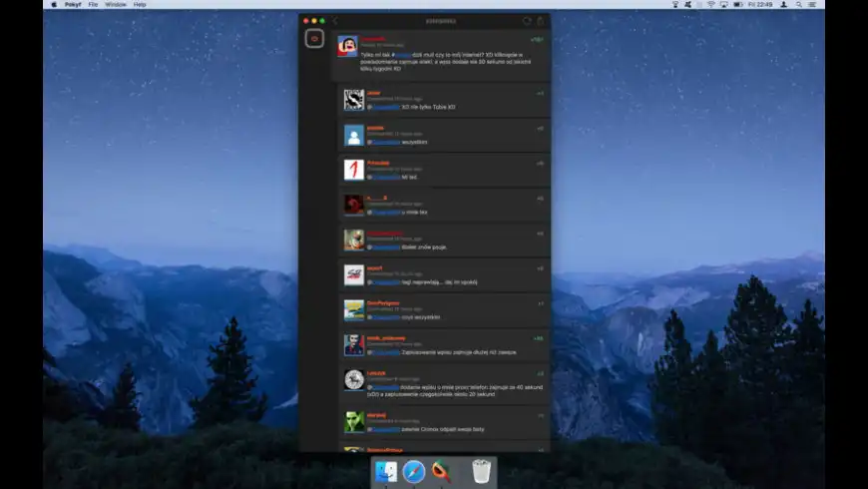The width and height of the screenshot is (868, 489).
Task: Open Finder from the Dock
Action: 385,471
